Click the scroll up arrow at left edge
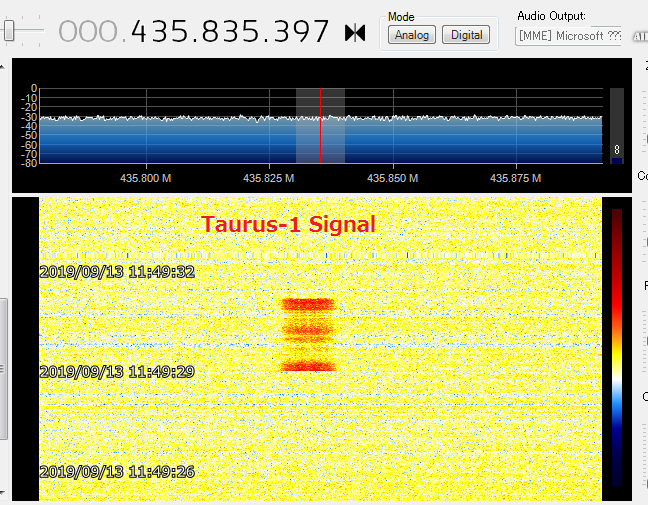The image size is (648, 505). click(x=2, y=67)
